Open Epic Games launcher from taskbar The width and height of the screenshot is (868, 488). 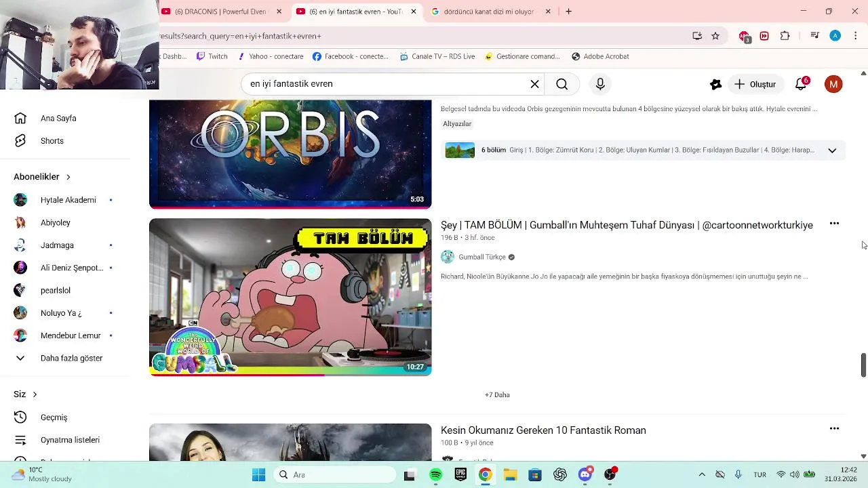click(x=460, y=475)
